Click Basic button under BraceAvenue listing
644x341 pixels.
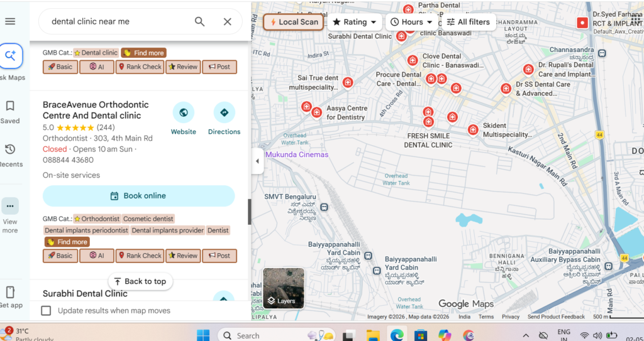pos(60,256)
